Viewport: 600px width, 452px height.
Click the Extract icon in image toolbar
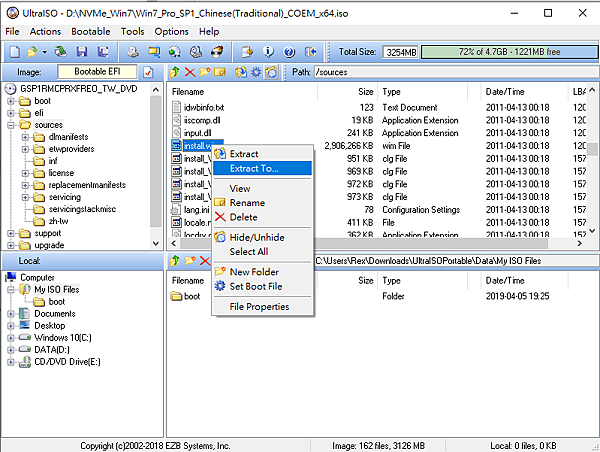click(x=241, y=72)
